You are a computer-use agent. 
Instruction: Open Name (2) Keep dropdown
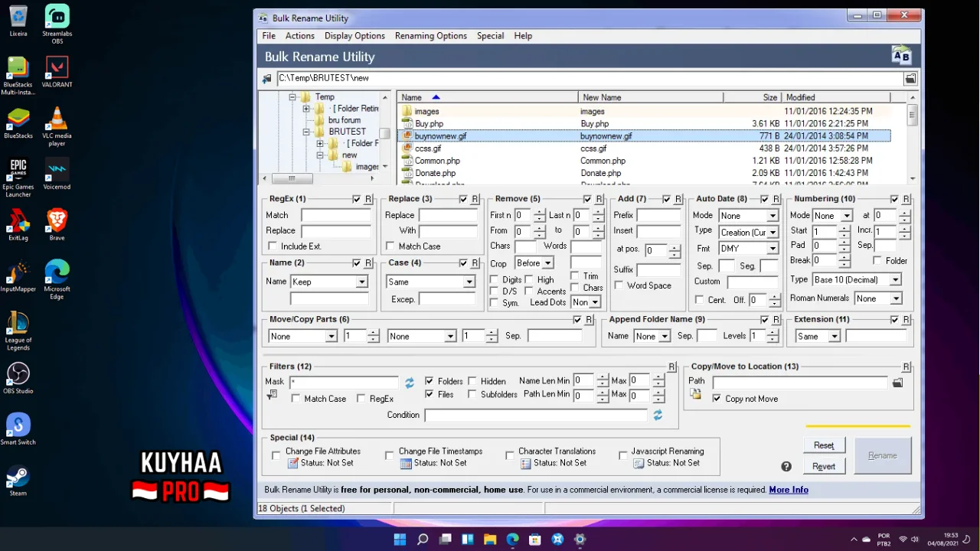[x=329, y=282]
